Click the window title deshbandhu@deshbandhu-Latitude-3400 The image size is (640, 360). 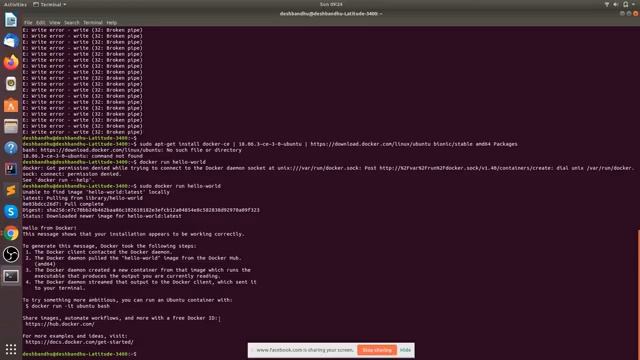click(x=331, y=13)
